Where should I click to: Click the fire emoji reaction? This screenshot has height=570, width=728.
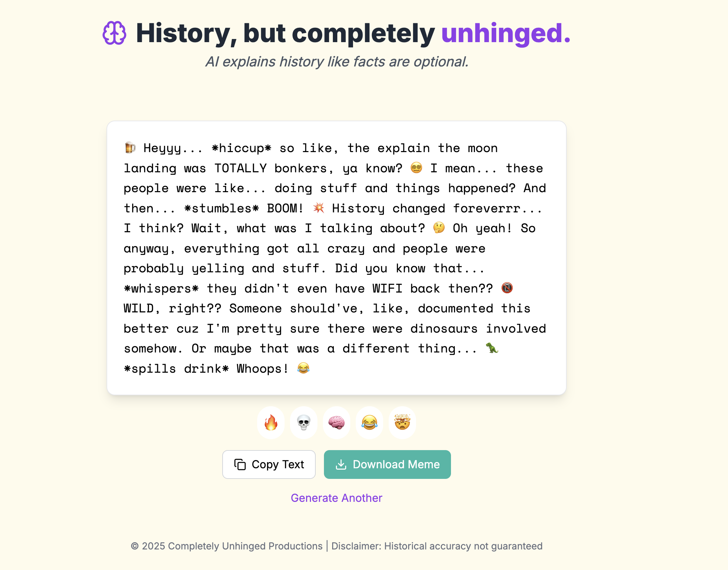(x=271, y=423)
